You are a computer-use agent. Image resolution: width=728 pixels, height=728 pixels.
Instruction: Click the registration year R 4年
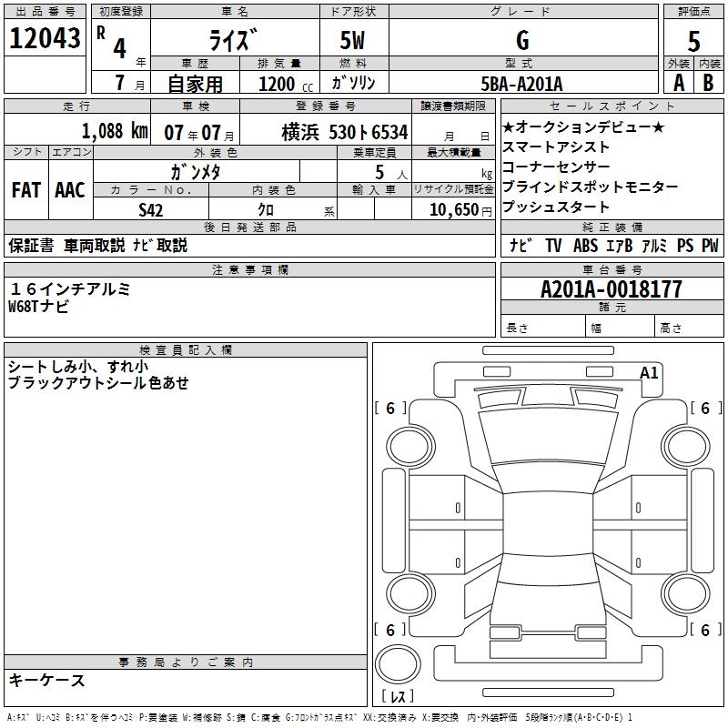click(x=121, y=45)
